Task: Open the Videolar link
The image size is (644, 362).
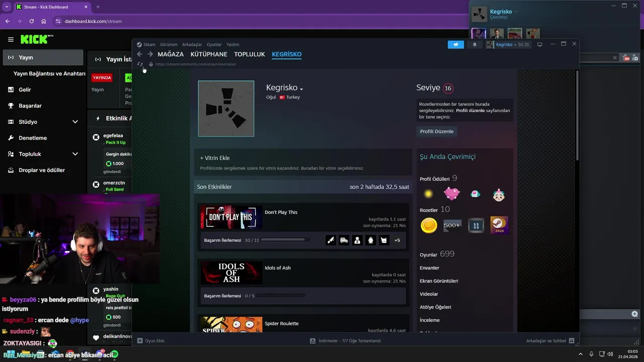Action: [x=429, y=294]
